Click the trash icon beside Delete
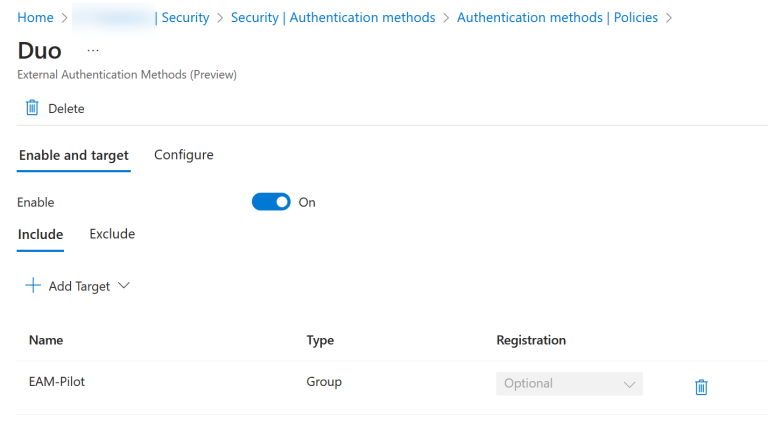This screenshot has height=436, width=768. (31, 108)
